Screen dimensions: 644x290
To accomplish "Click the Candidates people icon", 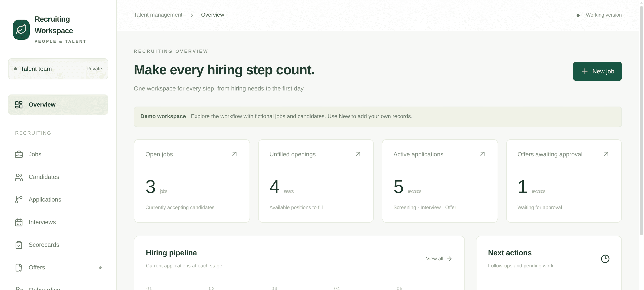I will [19, 177].
